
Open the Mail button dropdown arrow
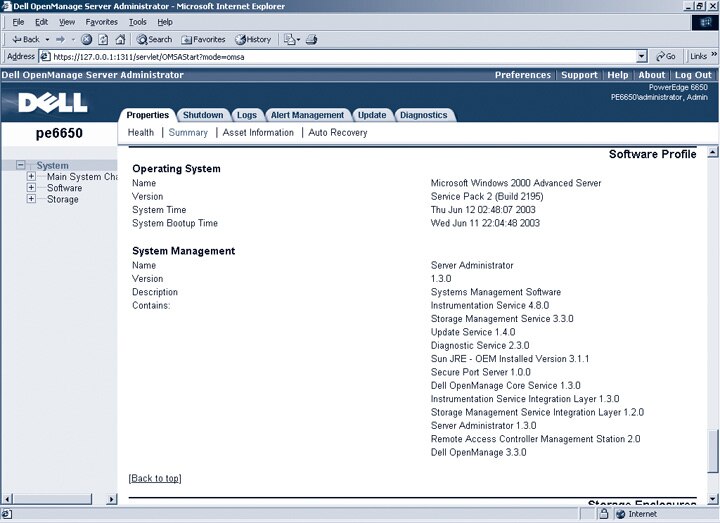click(298, 40)
